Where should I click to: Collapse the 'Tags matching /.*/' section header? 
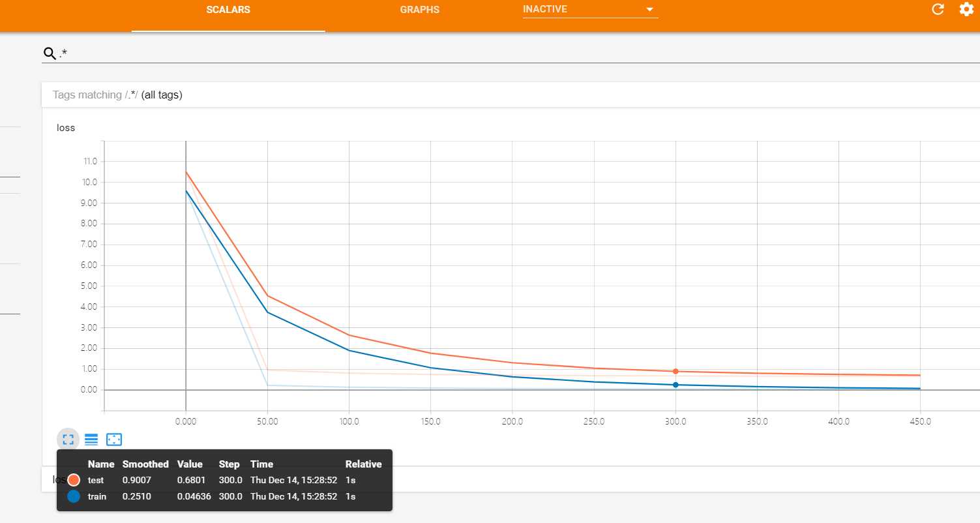pyautogui.click(x=510, y=95)
